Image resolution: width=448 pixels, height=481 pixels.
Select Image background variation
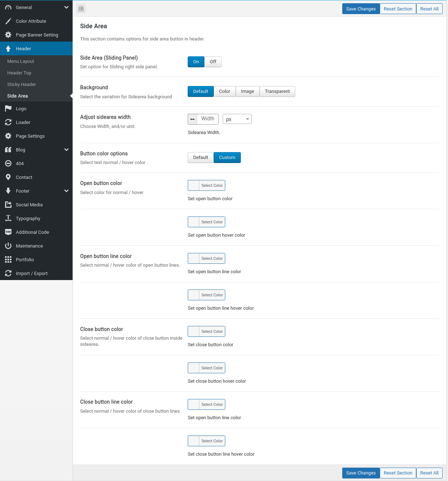[x=248, y=91]
